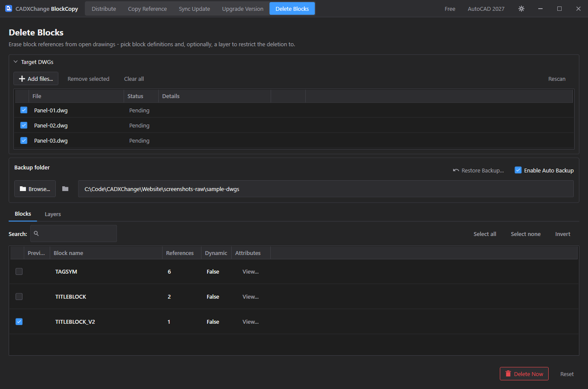Click the Rescan button

point(557,79)
